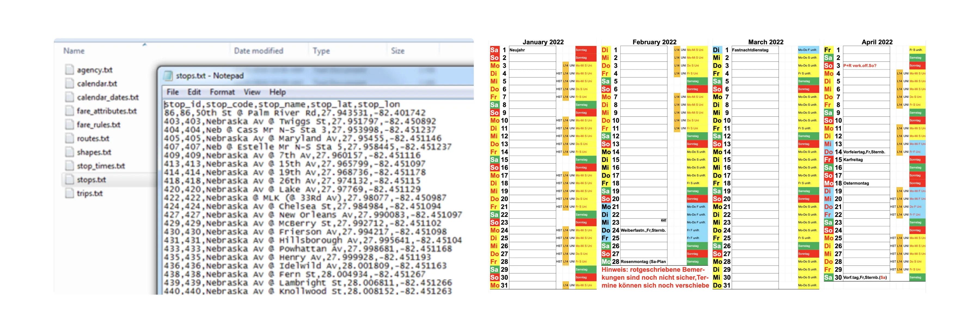Click the green Samstag cell for January 8

pos(586,105)
